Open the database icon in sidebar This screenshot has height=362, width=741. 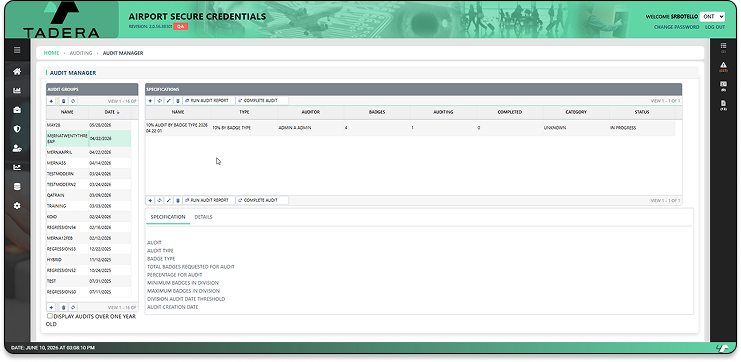(x=17, y=187)
